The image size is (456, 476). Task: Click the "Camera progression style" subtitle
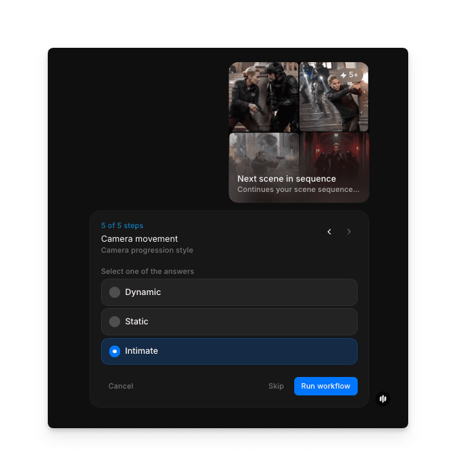coord(147,250)
